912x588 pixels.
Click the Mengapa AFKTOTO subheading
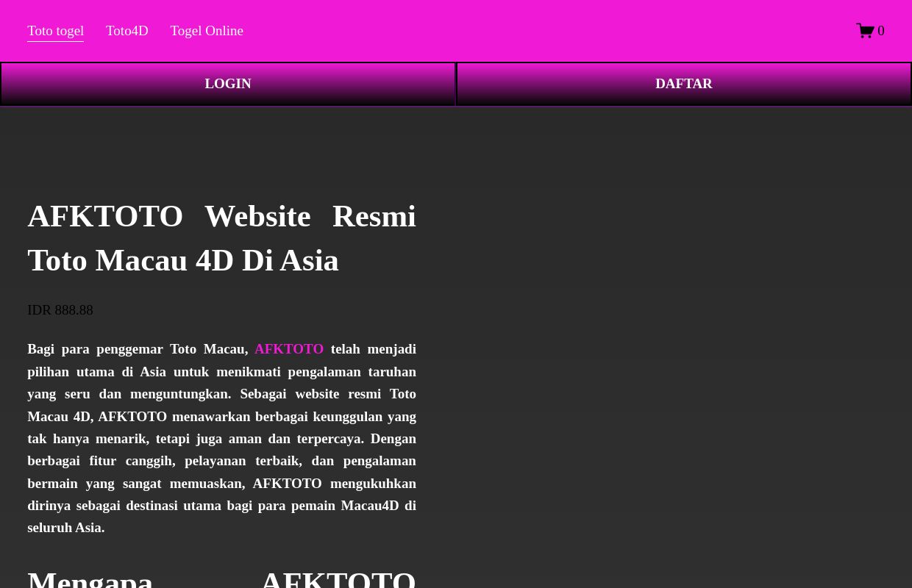[221, 578]
